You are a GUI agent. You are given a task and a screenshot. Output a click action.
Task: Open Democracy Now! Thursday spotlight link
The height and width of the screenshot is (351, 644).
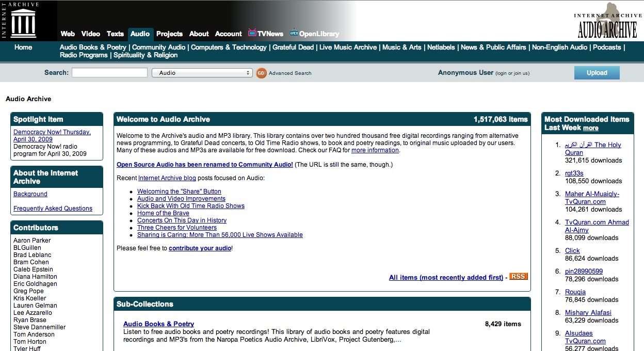point(52,136)
